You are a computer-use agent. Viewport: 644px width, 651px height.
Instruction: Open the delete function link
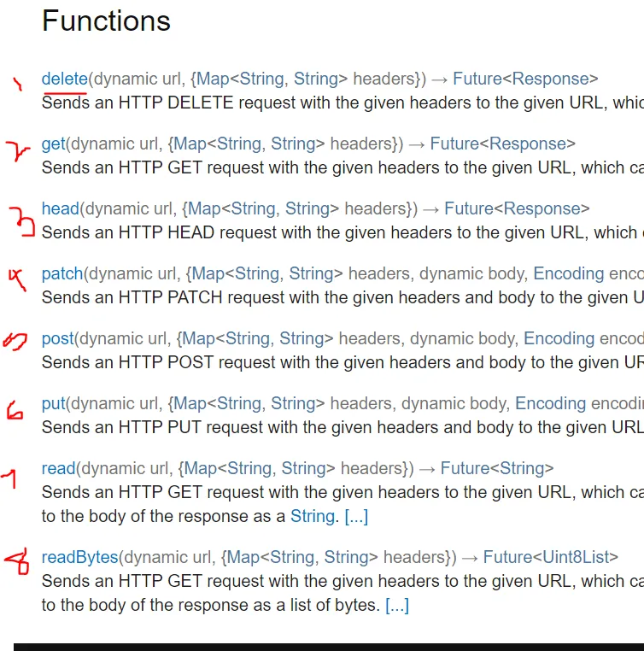[x=64, y=79]
